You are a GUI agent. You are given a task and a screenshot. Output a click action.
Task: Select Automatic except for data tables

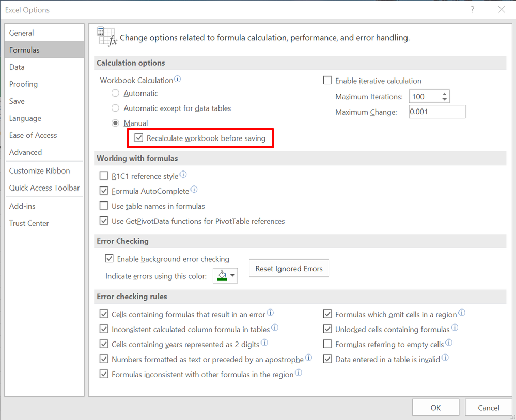coord(115,108)
